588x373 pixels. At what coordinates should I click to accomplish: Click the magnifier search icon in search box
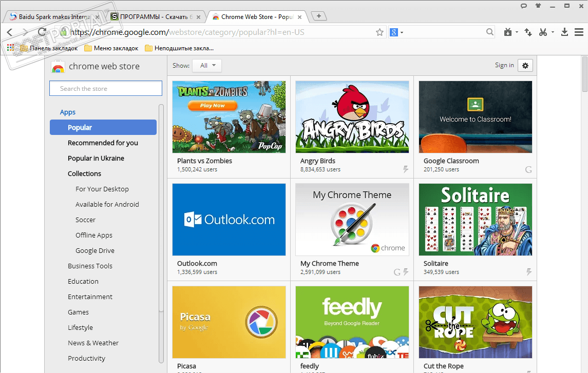(x=490, y=32)
